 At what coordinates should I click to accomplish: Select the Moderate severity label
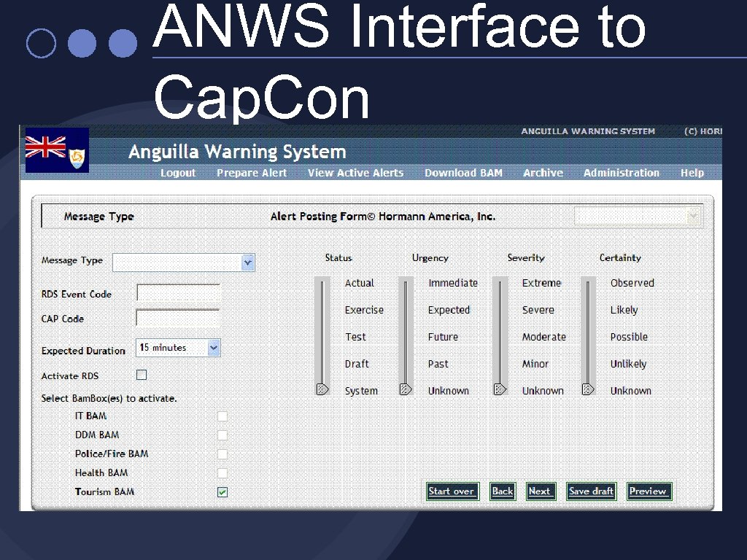[x=544, y=337]
